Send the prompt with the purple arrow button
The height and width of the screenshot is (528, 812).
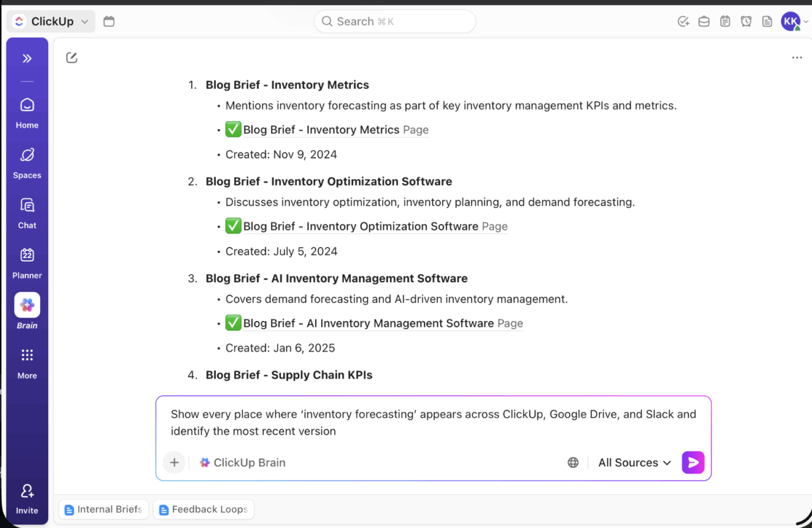(x=693, y=463)
